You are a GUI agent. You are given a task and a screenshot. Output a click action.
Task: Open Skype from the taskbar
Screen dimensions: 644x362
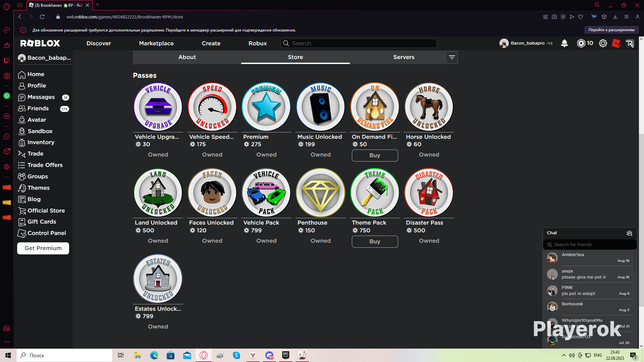237,355
